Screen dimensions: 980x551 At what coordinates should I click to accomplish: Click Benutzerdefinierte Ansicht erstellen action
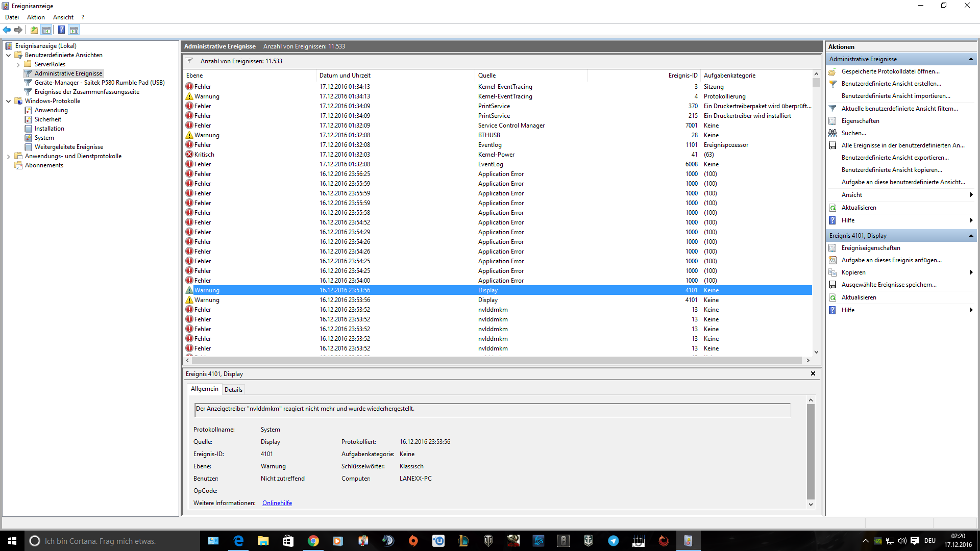pyautogui.click(x=891, y=84)
